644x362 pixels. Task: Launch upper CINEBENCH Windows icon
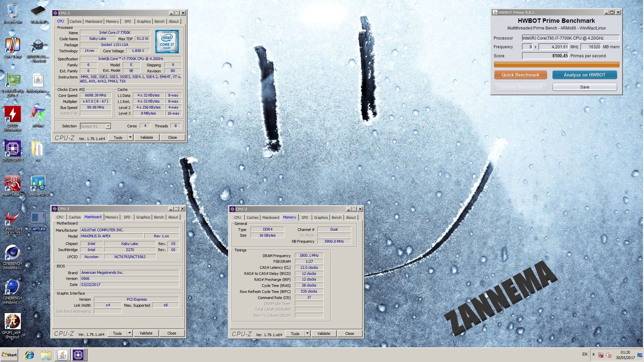tap(12, 257)
